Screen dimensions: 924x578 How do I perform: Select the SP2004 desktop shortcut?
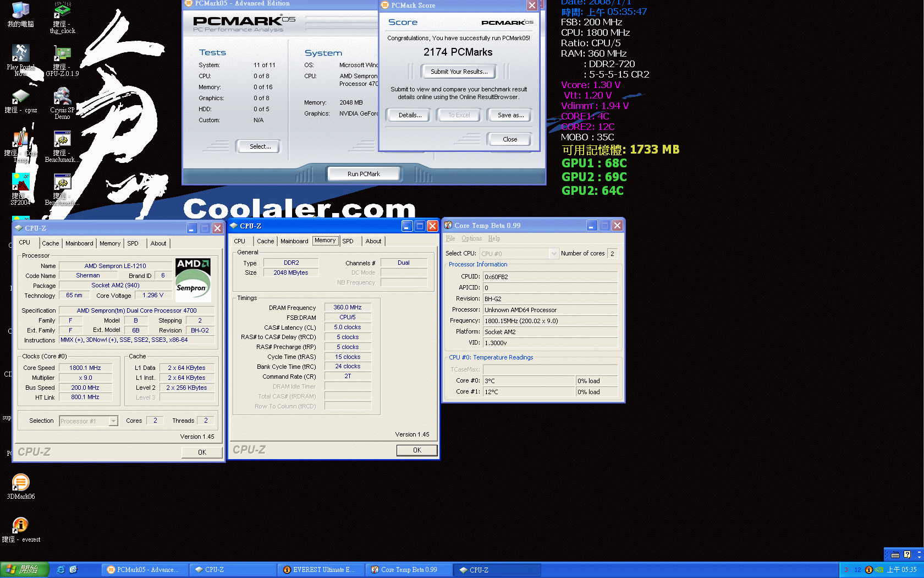pyautogui.click(x=20, y=189)
